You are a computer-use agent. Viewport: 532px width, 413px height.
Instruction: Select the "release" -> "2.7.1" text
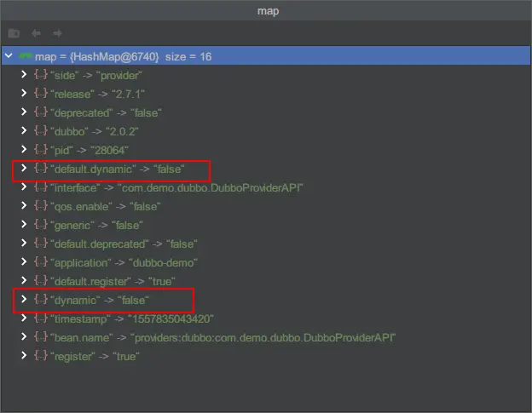click(x=97, y=94)
